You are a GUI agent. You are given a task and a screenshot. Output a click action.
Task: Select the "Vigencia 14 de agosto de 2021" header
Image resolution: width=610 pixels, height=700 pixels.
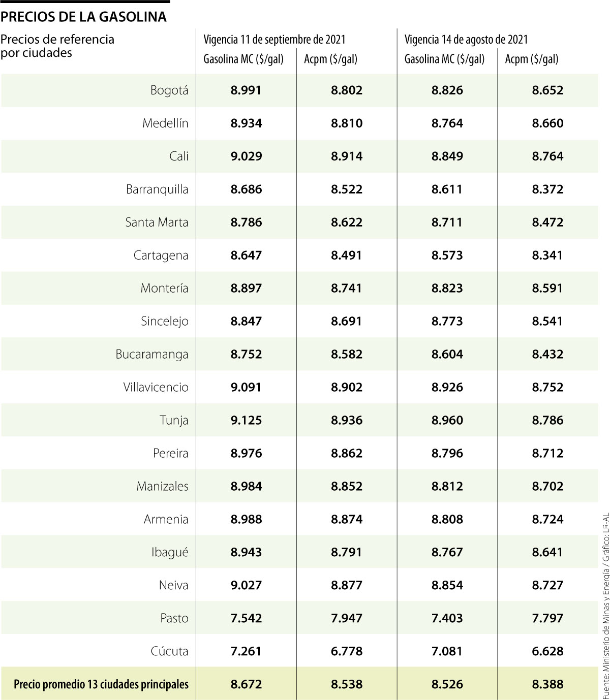pos(466,40)
